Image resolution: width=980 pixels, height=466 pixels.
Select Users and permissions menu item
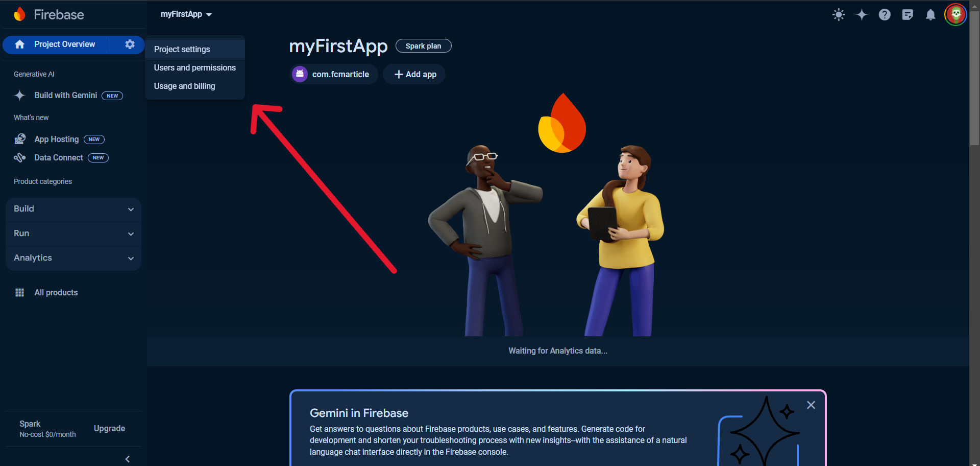[195, 67]
